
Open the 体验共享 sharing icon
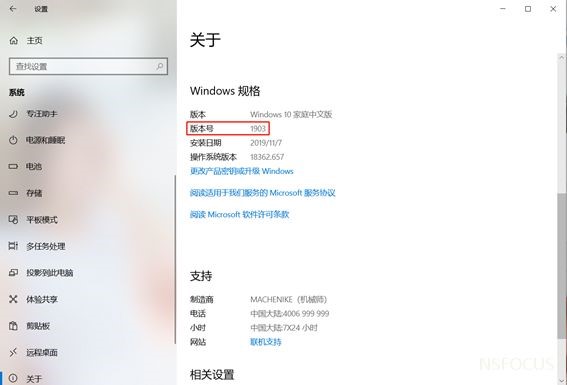(13, 299)
